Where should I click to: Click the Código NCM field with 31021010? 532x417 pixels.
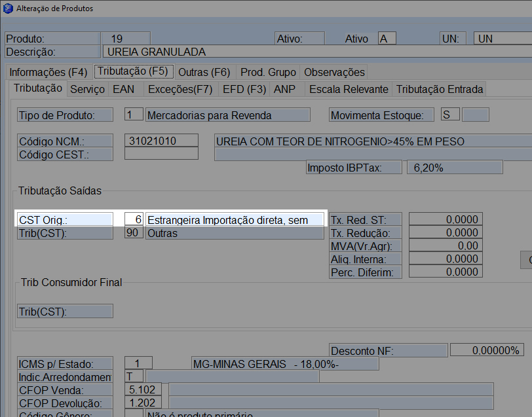coord(161,141)
